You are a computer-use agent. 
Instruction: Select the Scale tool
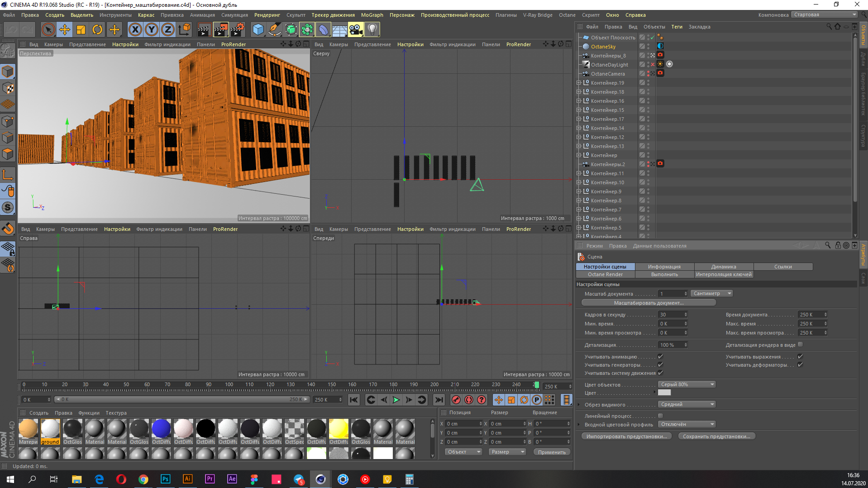click(x=81, y=30)
